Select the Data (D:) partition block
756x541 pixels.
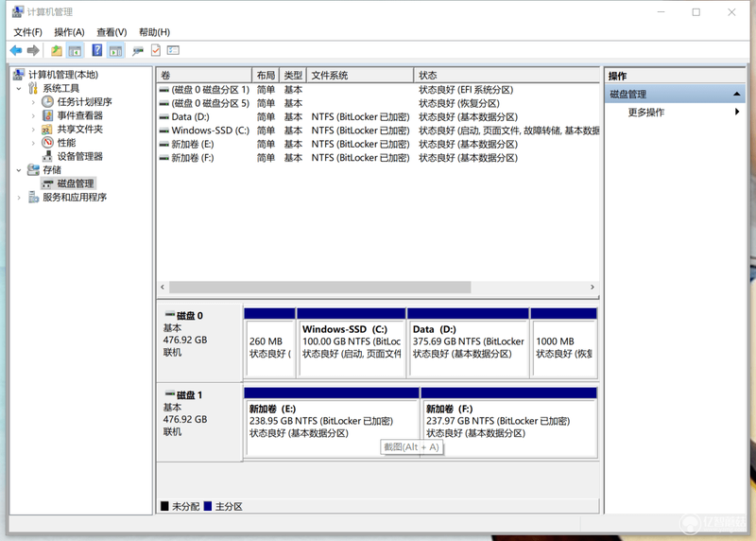[x=468, y=342]
